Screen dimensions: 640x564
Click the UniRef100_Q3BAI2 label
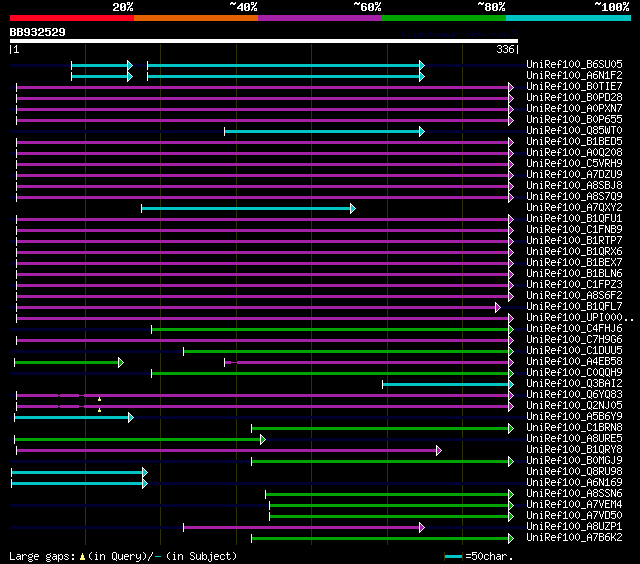pos(574,383)
